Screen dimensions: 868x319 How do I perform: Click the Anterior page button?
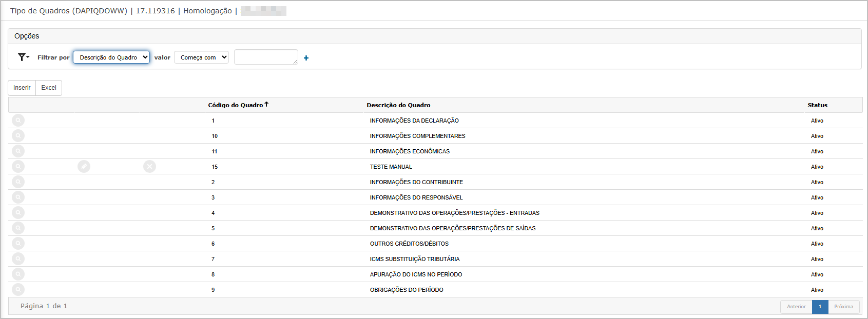pos(796,307)
